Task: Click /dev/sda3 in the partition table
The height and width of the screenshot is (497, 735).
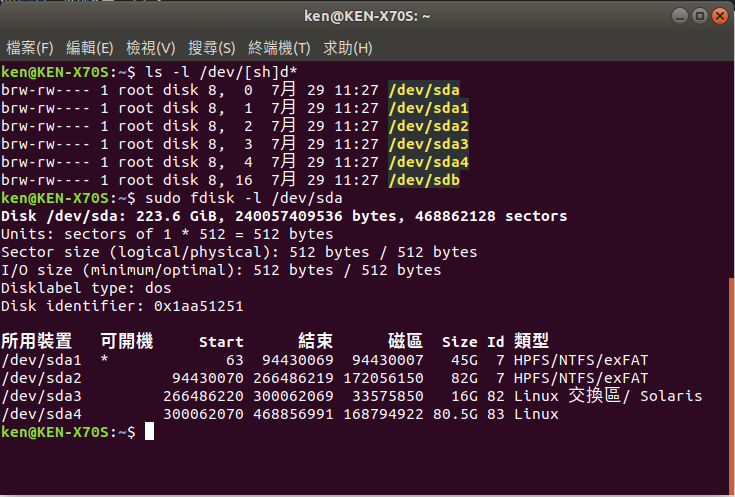Action: coord(41,396)
